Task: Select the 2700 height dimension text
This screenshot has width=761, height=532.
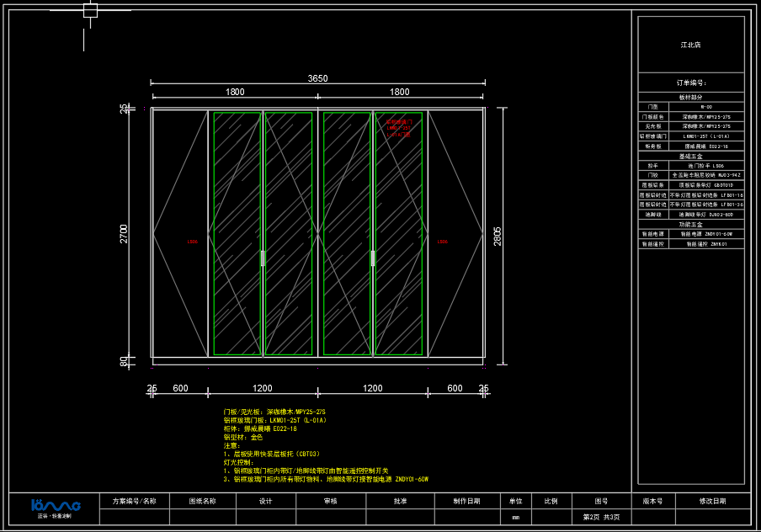Action: click(125, 233)
